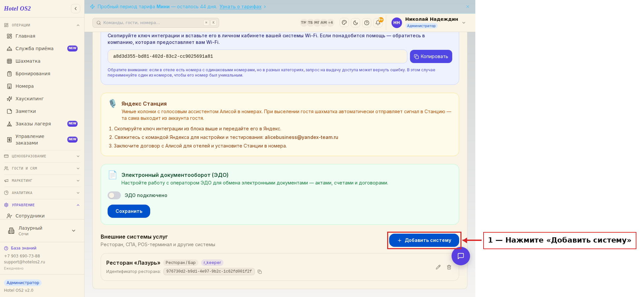Click support@hotelos2.ru email

click(24, 262)
